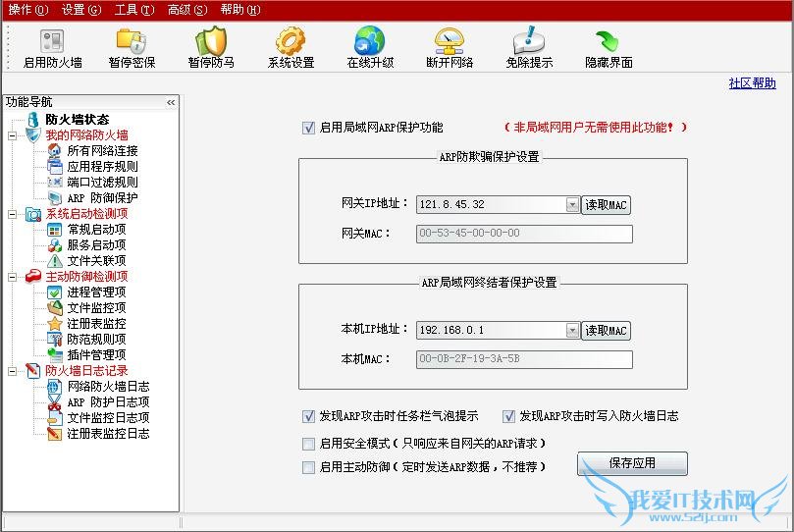Select 注册表监控日志 text in tree
Image resolution: width=794 pixels, height=532 pixels.
108,434
